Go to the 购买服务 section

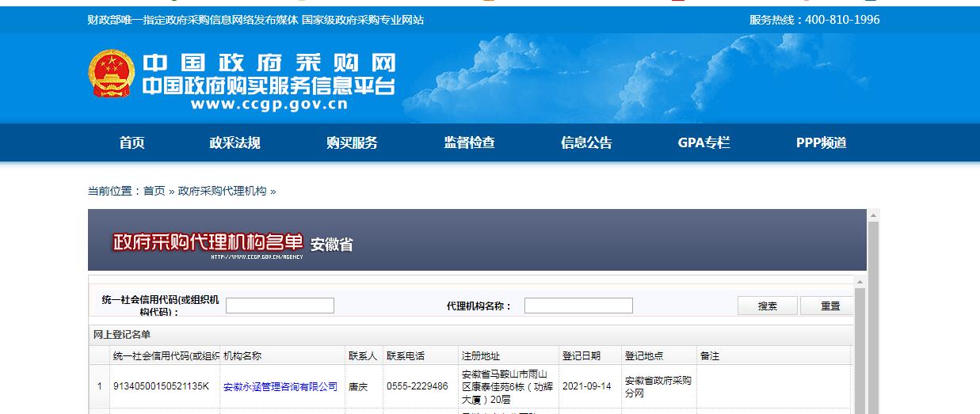click(352, 143)
